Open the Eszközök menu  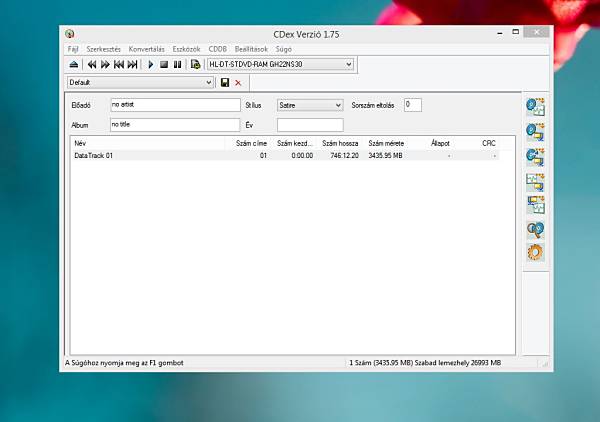186,49
